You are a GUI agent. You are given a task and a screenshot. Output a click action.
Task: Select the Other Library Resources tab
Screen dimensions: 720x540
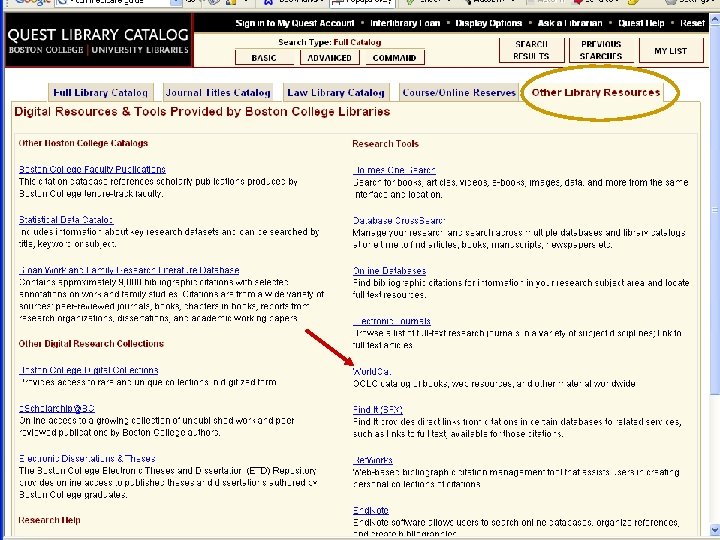[x=596, y=92]
